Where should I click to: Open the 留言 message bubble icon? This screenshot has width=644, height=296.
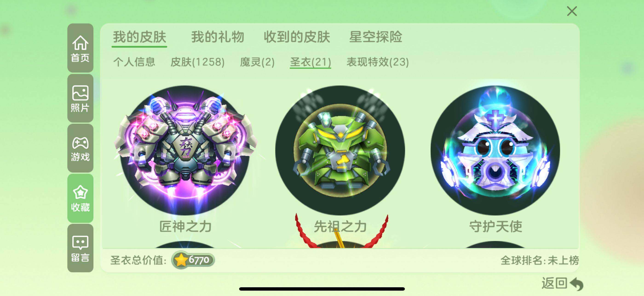[x=80, y=248]
